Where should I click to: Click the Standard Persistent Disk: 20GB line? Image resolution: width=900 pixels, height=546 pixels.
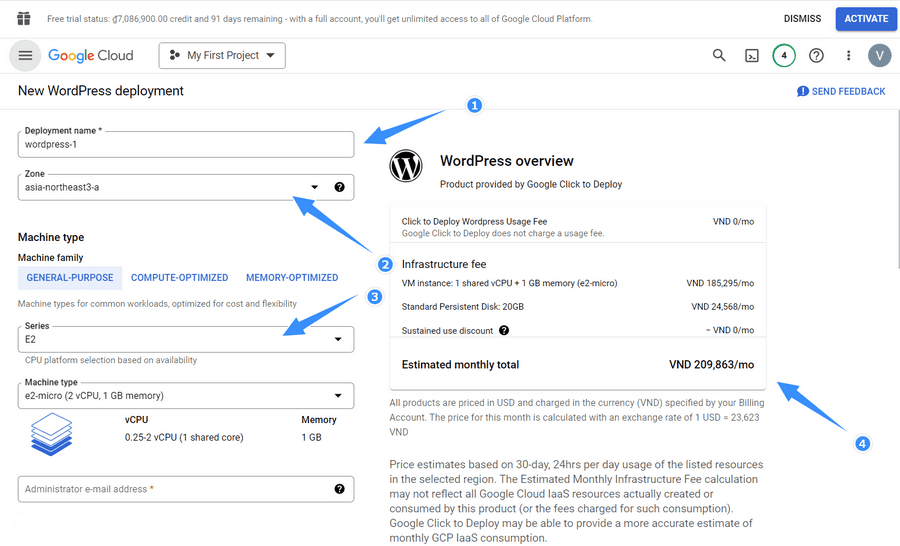(x=463, y=307)
